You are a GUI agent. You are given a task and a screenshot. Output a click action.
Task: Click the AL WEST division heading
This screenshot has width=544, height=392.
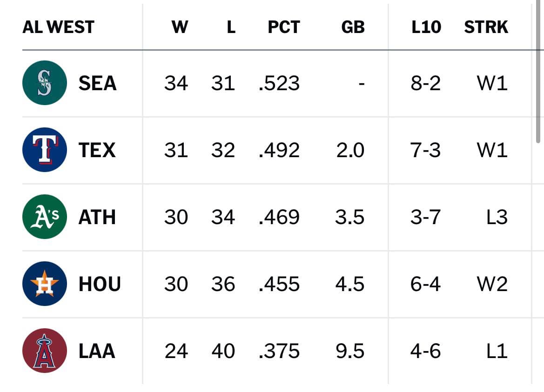click(x=58, y=27)
